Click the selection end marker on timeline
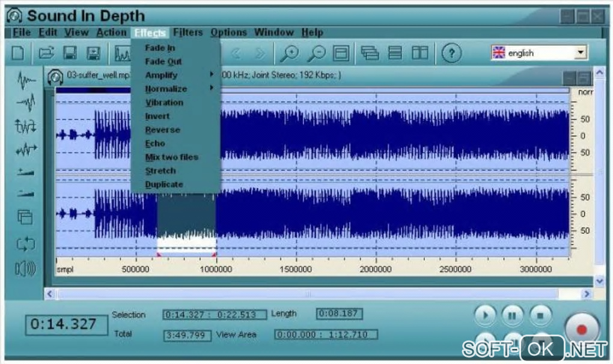This screenshot has width=613, height=364. coord(214,255)
